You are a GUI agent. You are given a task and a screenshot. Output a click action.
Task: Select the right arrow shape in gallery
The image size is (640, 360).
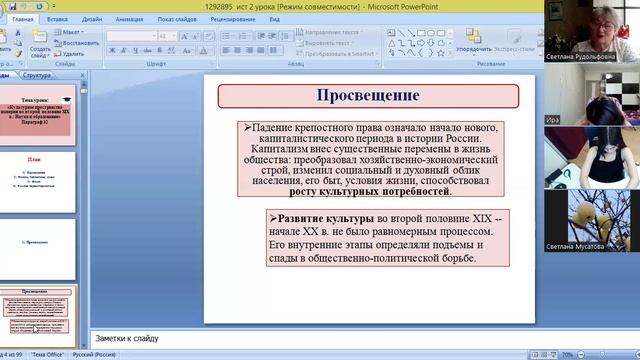(421, 43)
